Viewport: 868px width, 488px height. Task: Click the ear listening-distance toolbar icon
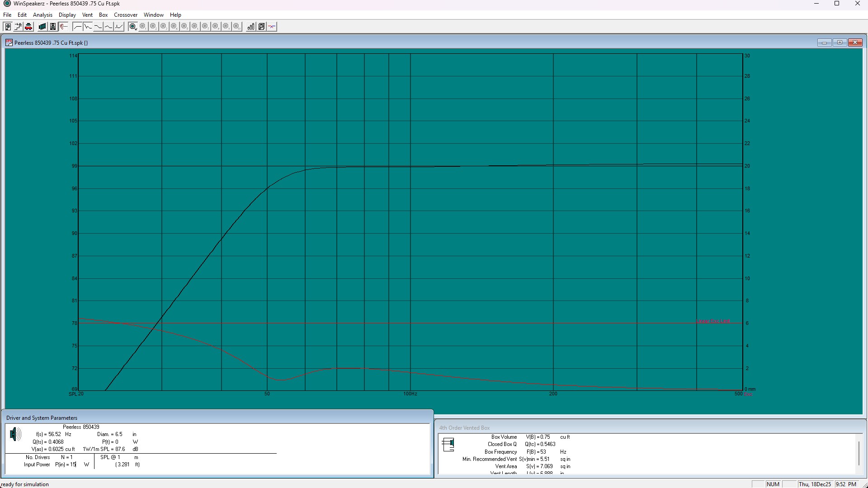[63, 27]
